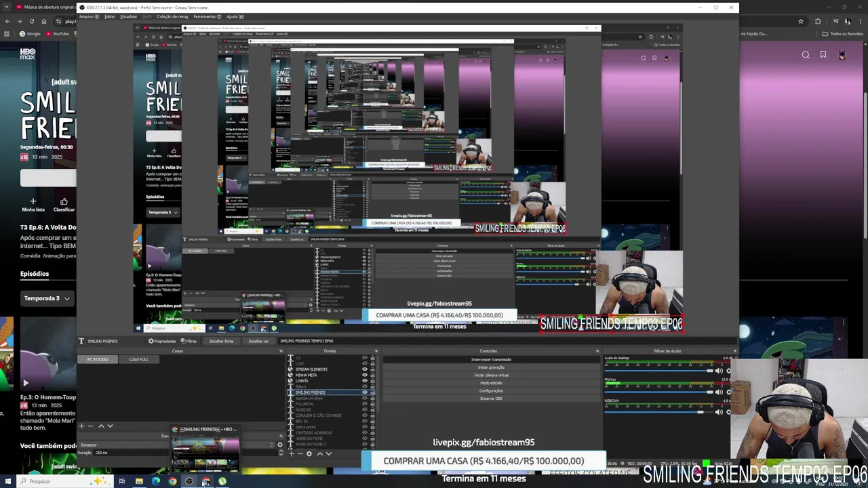
Task: Toggle visibility eye of LIVEPIX source
Action: tap(365, 381)
